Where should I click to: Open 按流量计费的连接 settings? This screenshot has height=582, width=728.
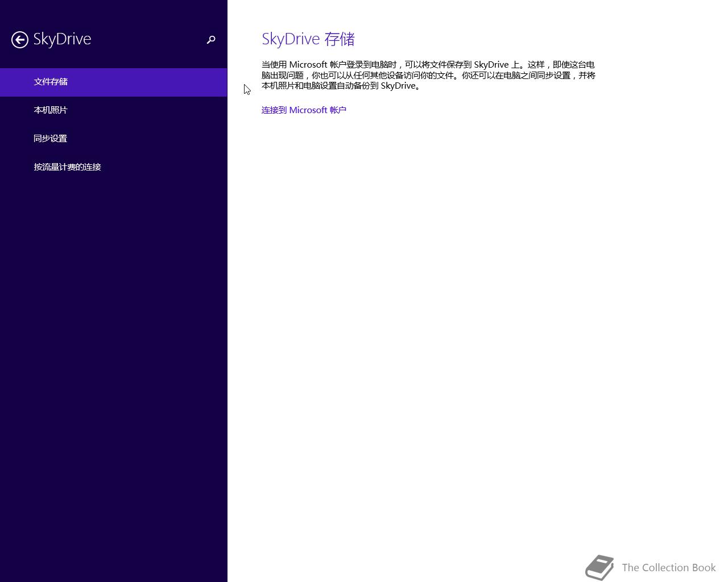pyautogui.click(x=114, y=167)
